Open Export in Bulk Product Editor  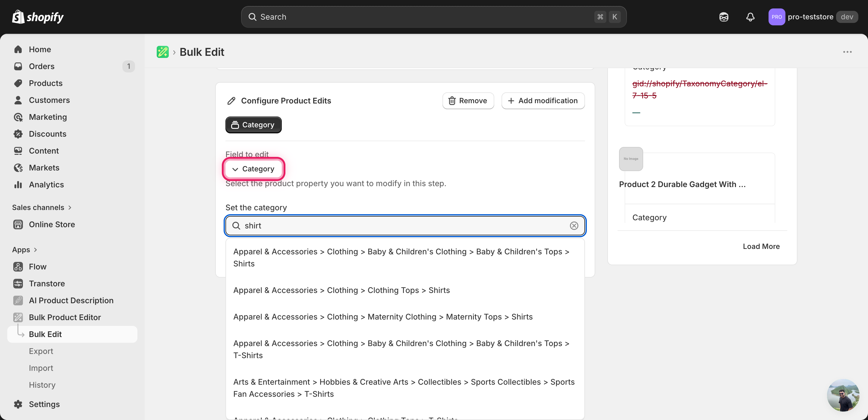[x=41, y=351]
